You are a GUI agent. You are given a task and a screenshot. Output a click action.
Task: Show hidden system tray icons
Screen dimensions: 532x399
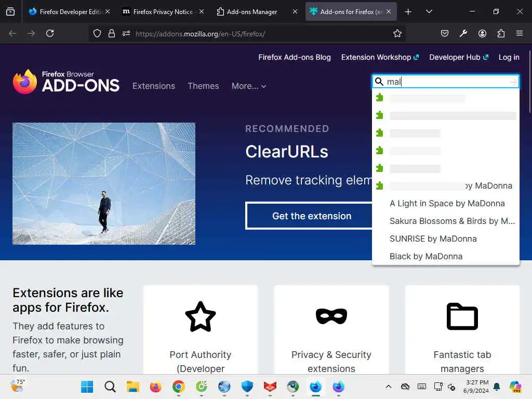click(x=389, y=387)
